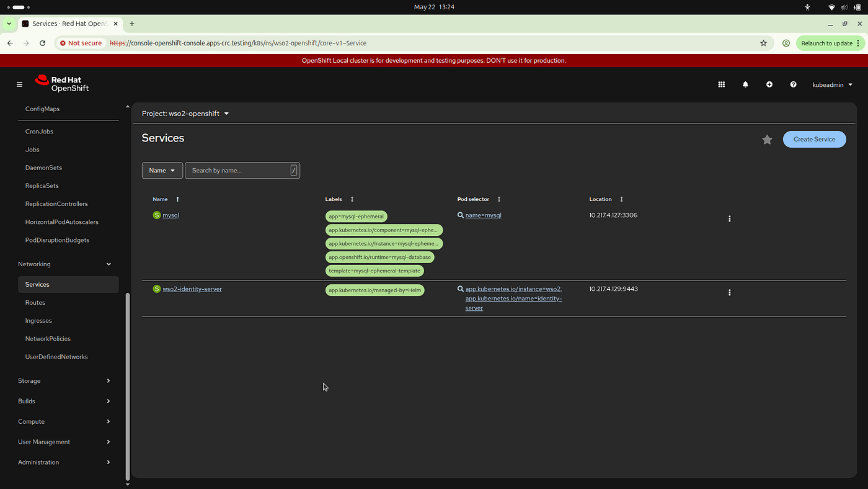The image size is (868, 489).
Task: Expand the Storage section
Action: pyautogui.click(x=64, y=381)
